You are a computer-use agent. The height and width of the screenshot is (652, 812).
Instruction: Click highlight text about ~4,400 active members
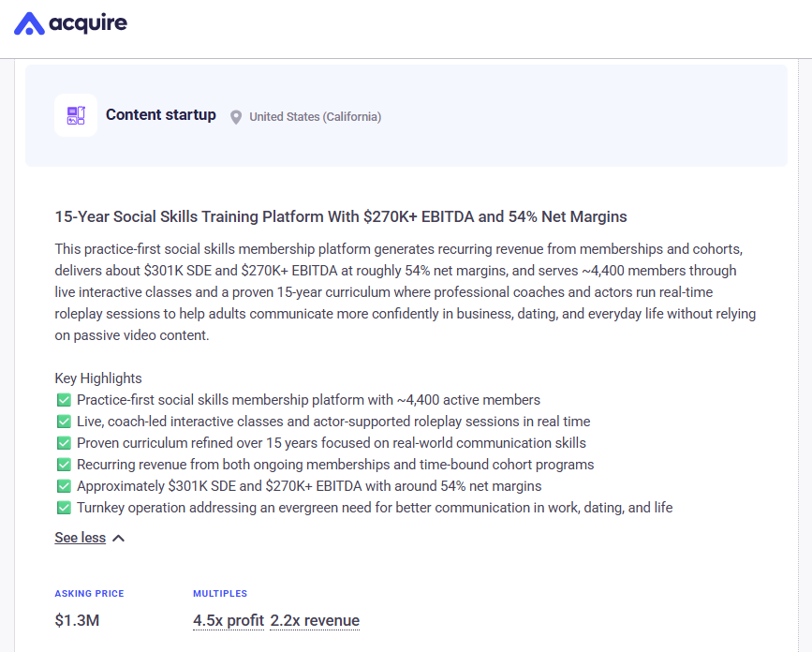[x=309, y=400]
